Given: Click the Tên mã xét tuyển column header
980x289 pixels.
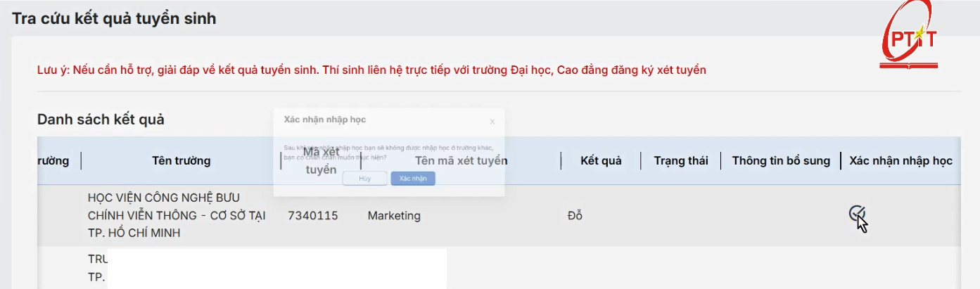Looking at the screenshot, I should (461, 161).
